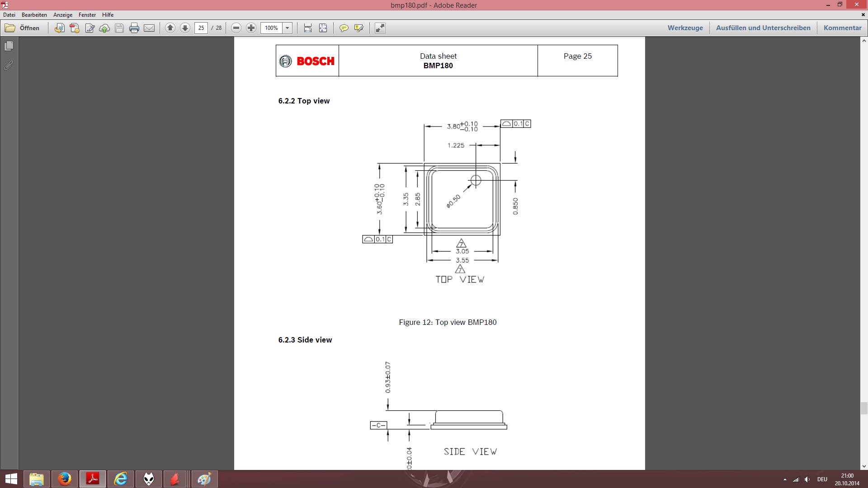The image size is (868, 488).
Task: Open the Bearbeiten menu
Action: pos(34,15)
